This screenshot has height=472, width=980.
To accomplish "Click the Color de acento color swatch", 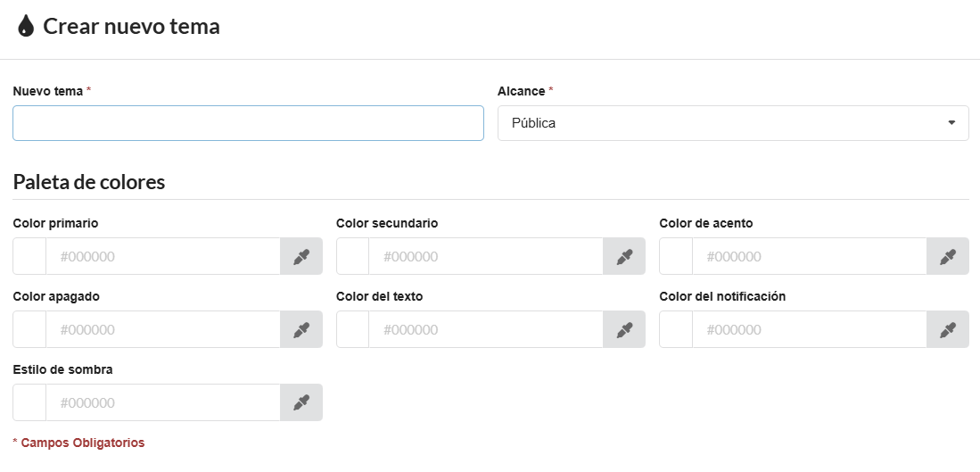I will point(676,257).
